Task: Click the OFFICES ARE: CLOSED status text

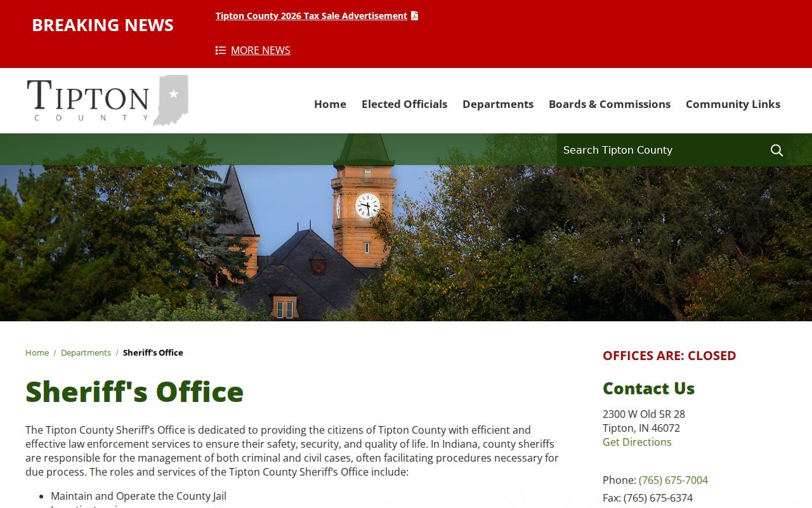Action: pyautogui.click(x=669, y=356)
